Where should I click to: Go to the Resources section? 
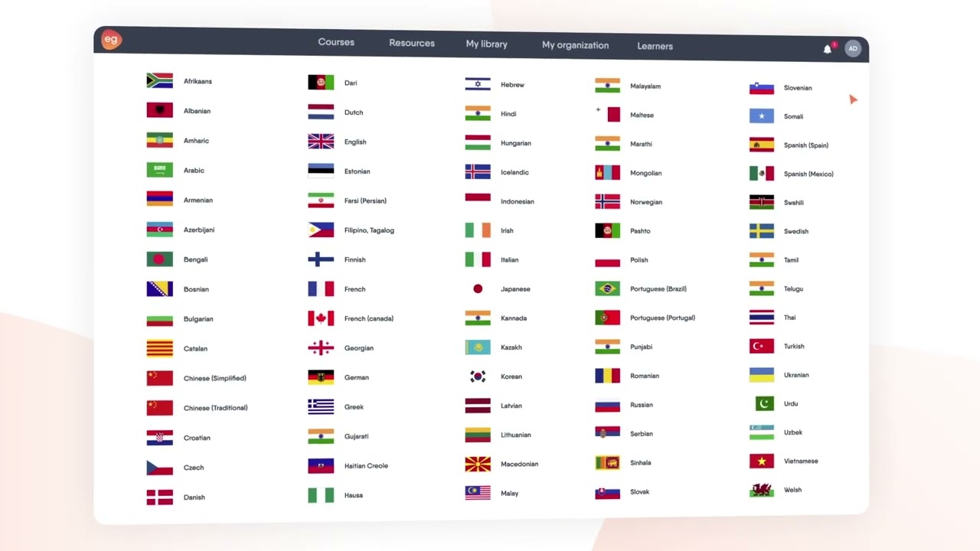(412, 43)
